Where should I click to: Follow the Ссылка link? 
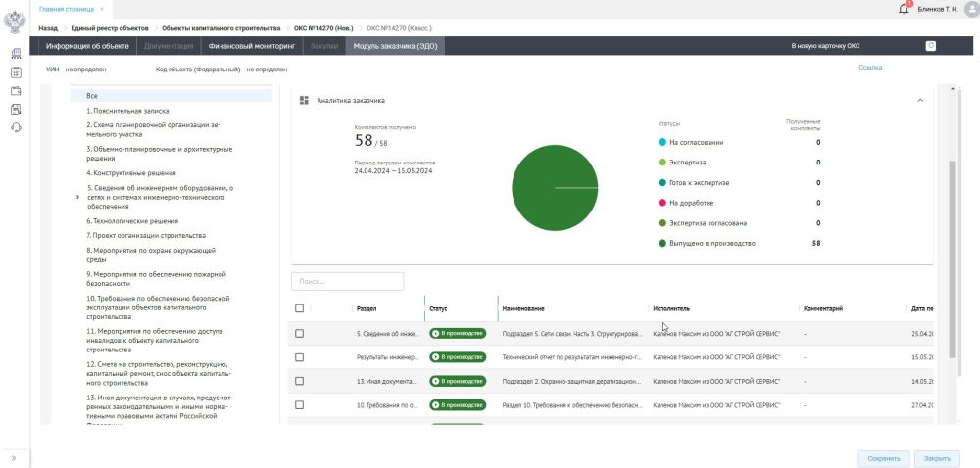pyautogui.click(x=869, y=68)
